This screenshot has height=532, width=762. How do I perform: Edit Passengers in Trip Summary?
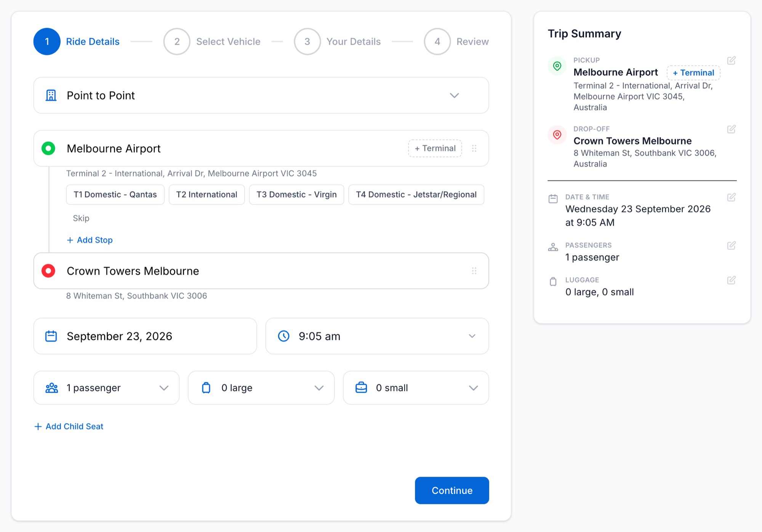pos(731,245)
